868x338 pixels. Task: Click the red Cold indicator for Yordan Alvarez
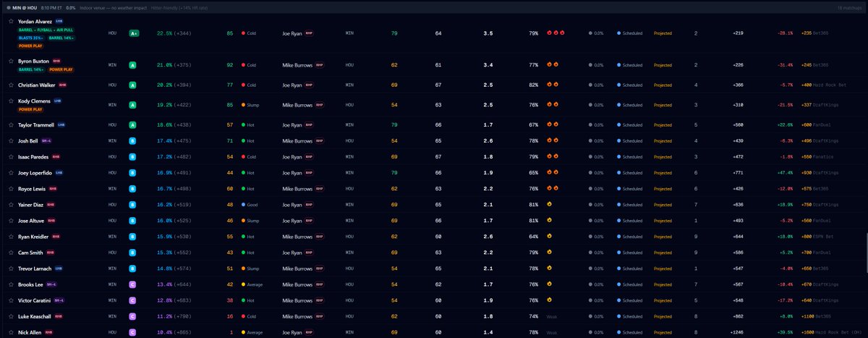(249, 33)
